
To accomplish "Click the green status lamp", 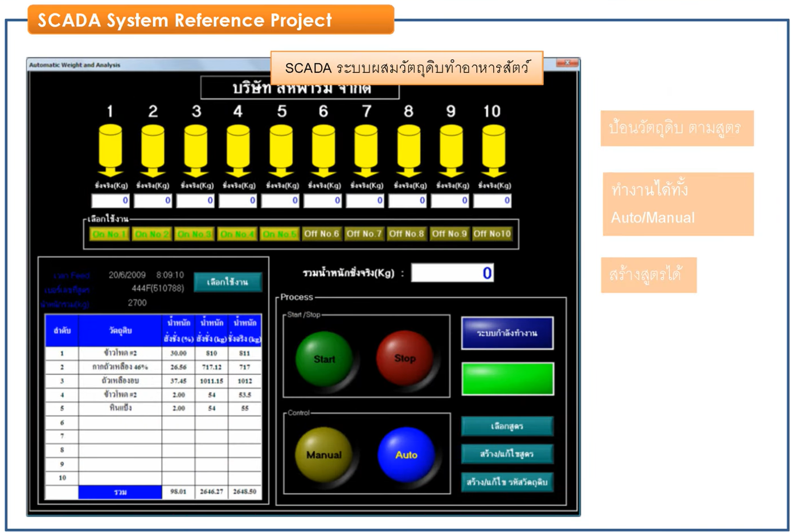I will pos(507,378).
